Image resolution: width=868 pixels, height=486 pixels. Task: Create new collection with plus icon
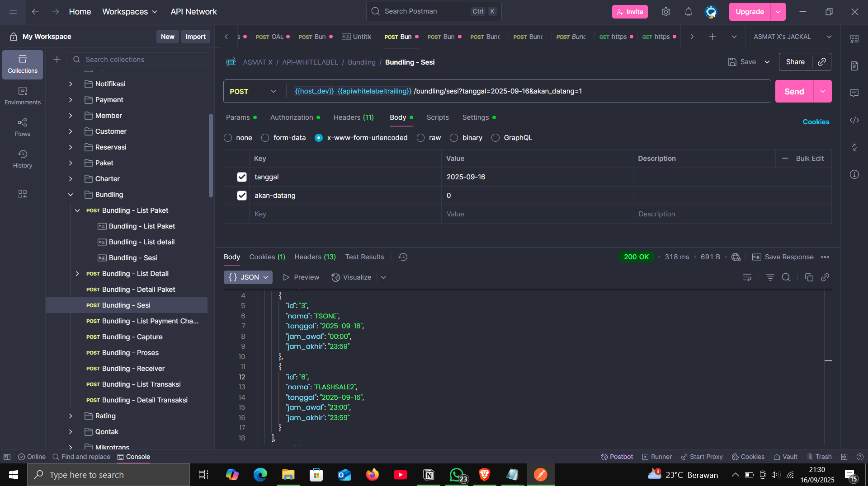[57, 59]
